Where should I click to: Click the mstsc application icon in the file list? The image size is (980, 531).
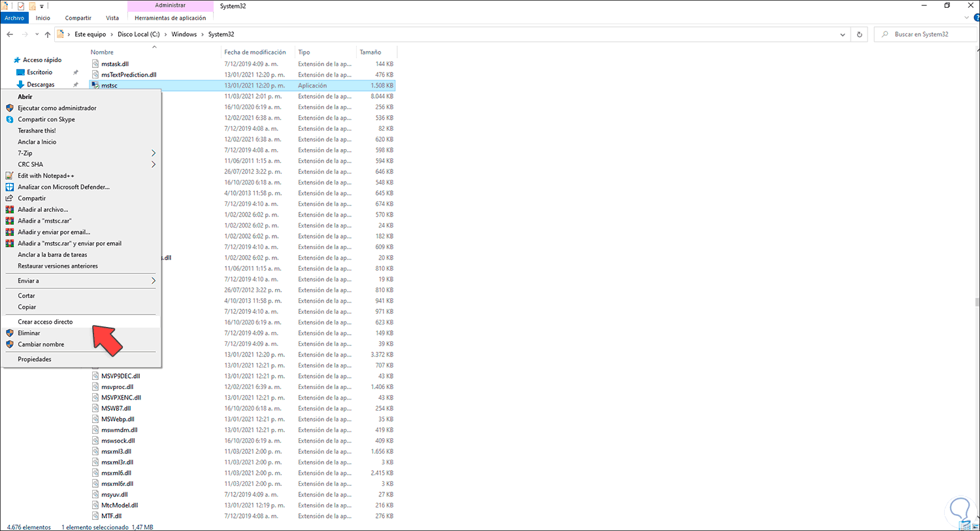coord(96,85)
